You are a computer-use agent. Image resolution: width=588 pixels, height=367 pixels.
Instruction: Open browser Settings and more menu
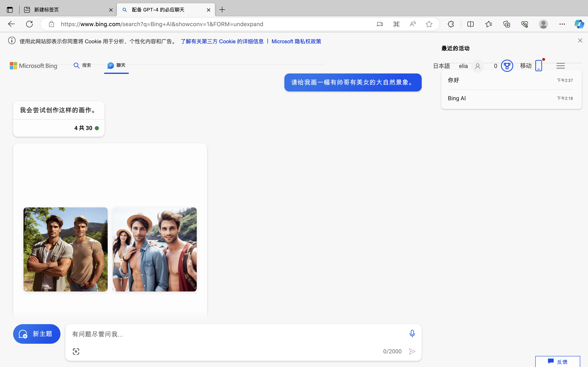tap(562, 24)
